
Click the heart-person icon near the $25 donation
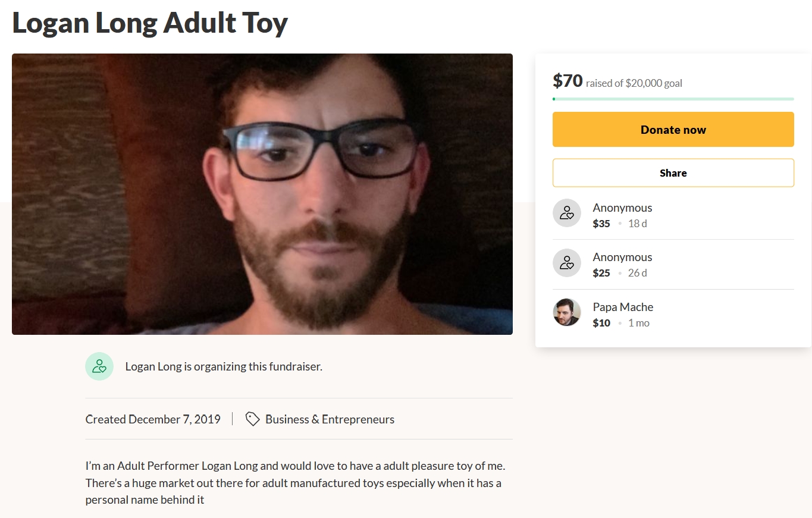click(x=566, y=262)
